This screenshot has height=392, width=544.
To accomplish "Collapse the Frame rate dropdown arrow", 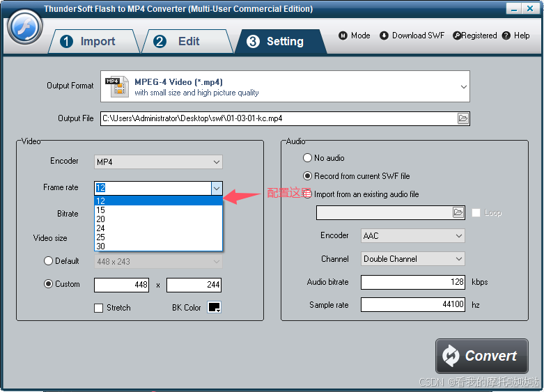I will click(x=217, y=189).
